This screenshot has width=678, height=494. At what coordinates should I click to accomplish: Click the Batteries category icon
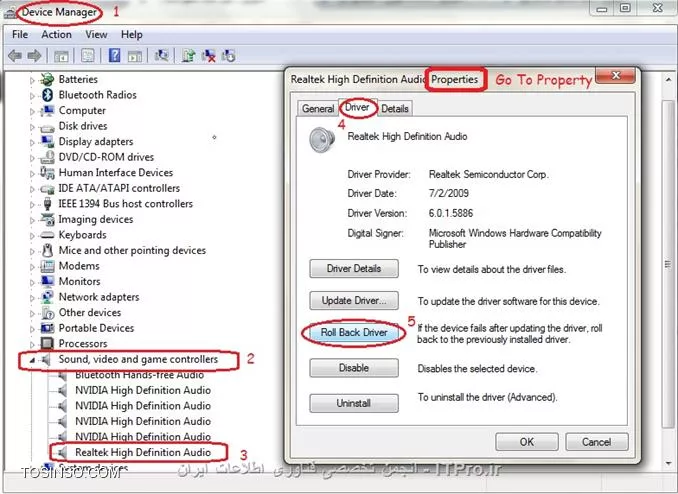click(x=47, y=79)
